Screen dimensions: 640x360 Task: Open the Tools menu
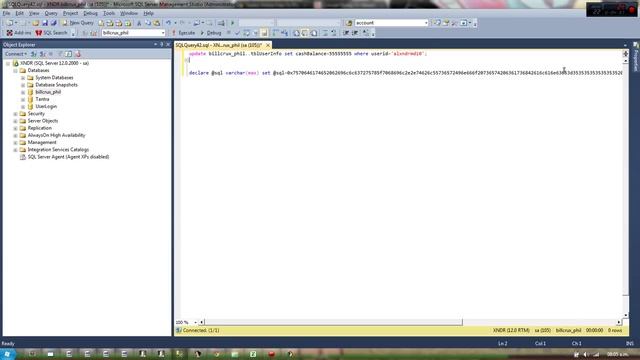[x=109, y=13]
